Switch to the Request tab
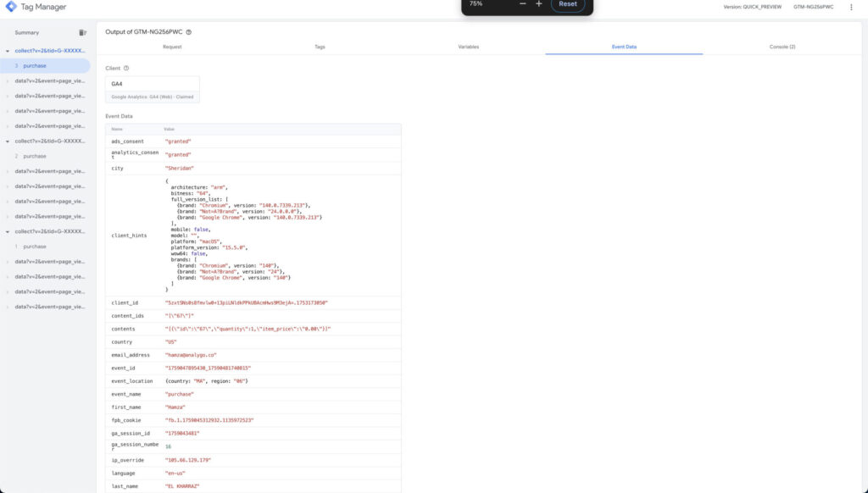This screenshot has width=868, height=493. click(x=172, y=47)
